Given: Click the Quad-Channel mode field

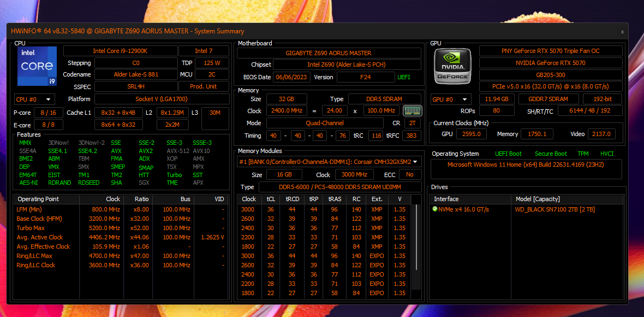Looking at the screenshot, I should (325, 123).
